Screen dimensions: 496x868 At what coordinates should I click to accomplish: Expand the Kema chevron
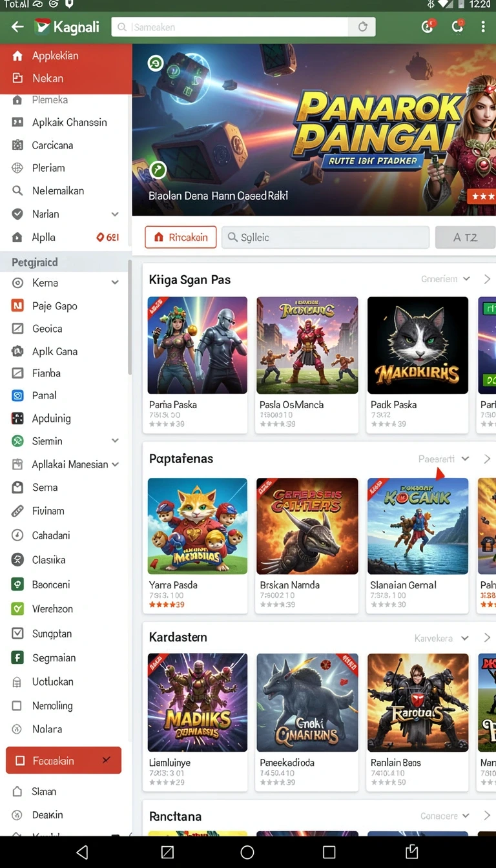coord(115,283)
